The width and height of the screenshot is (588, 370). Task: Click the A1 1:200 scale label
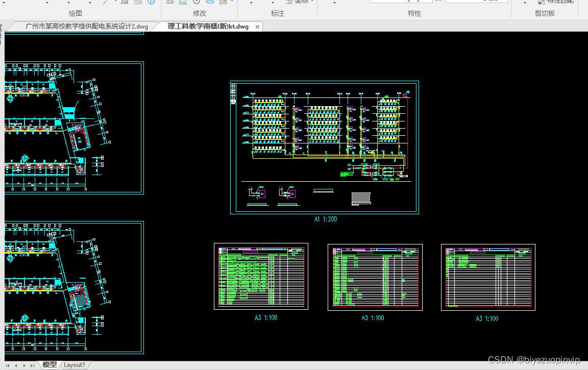tap(326, 219)
